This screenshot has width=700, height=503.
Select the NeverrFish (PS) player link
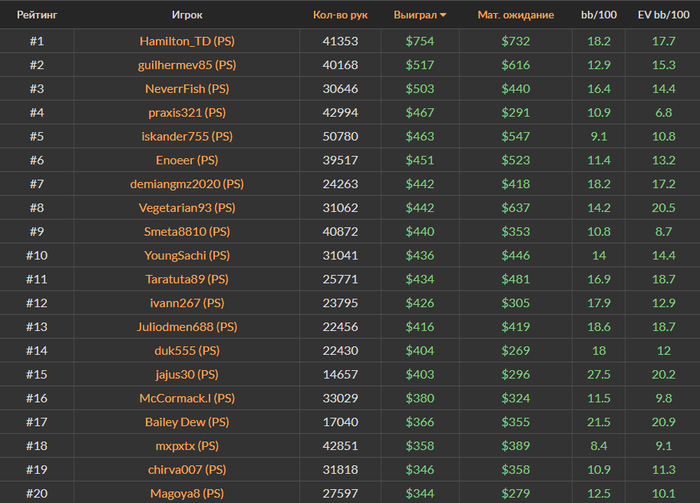click(187, 89)
